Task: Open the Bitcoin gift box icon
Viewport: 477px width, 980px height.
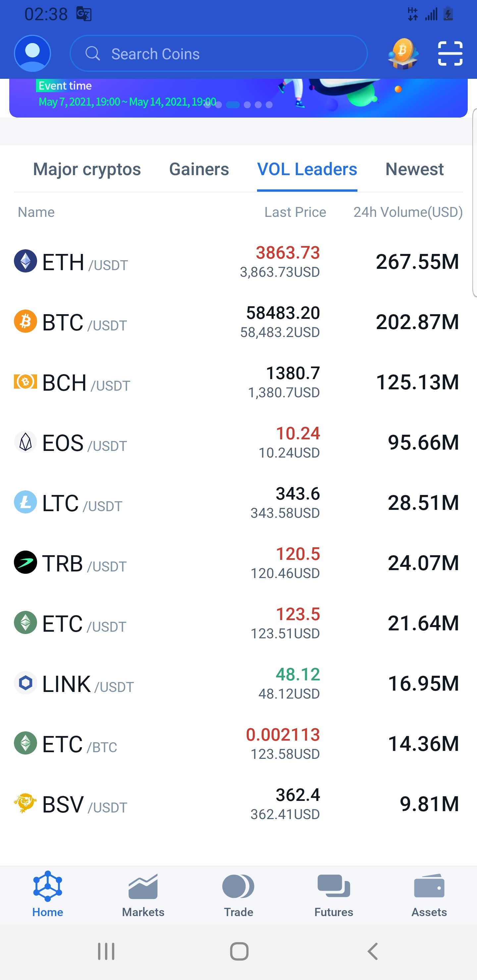Action: pos(403,54)
